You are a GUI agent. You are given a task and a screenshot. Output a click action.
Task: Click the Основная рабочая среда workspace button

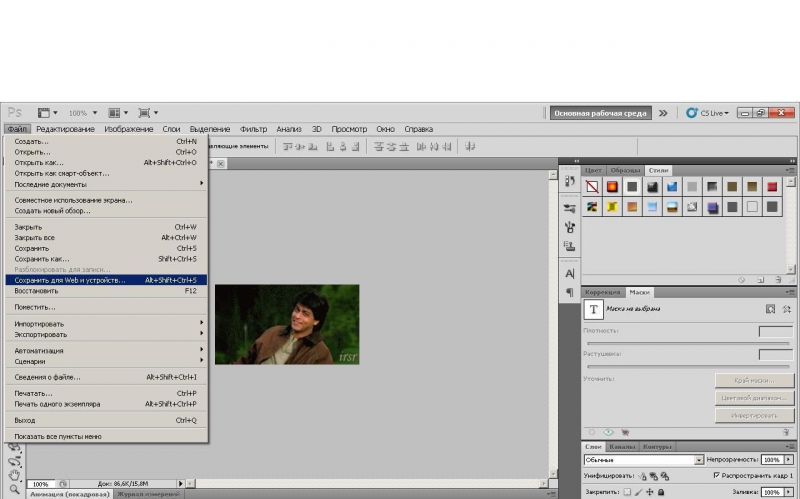pos(601,113)
